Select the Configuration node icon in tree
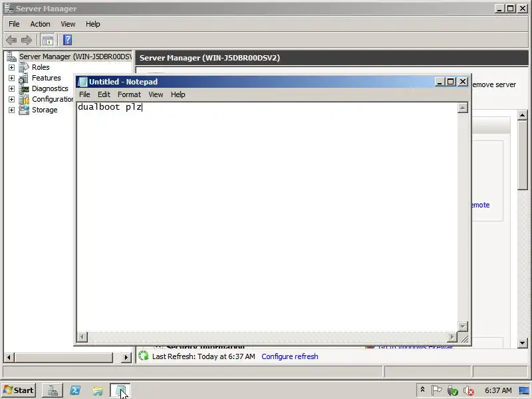Screen dimensions: 532x399 pyautogui.click(x=24, y=99)
